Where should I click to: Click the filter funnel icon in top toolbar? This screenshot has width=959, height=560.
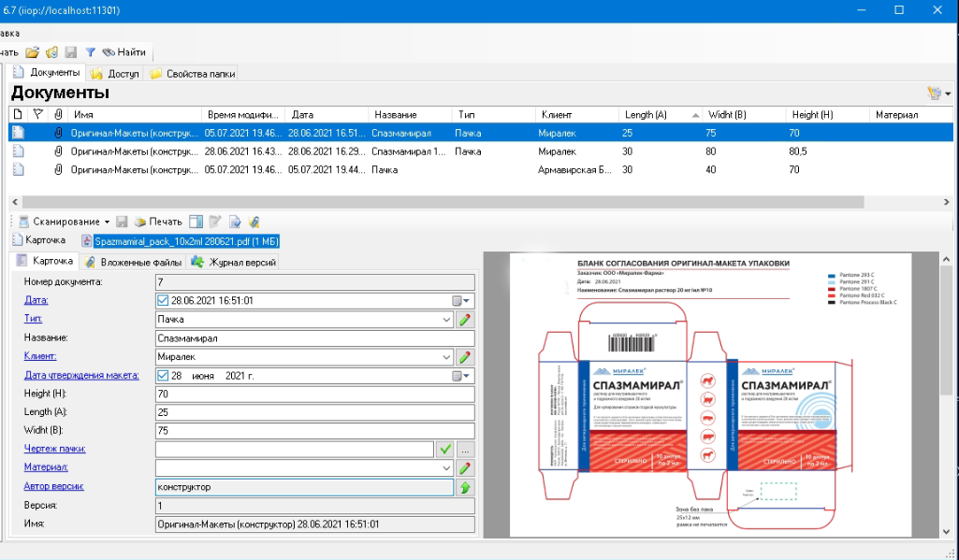pos(91,52)
